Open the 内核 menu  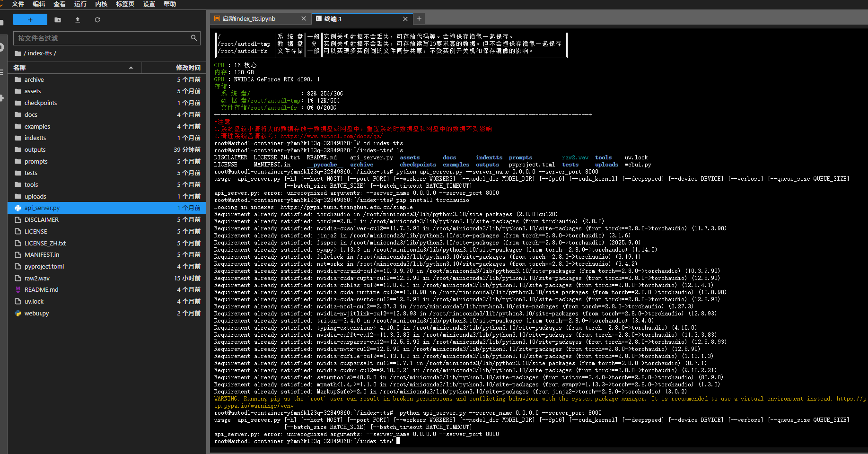point(101,4)
